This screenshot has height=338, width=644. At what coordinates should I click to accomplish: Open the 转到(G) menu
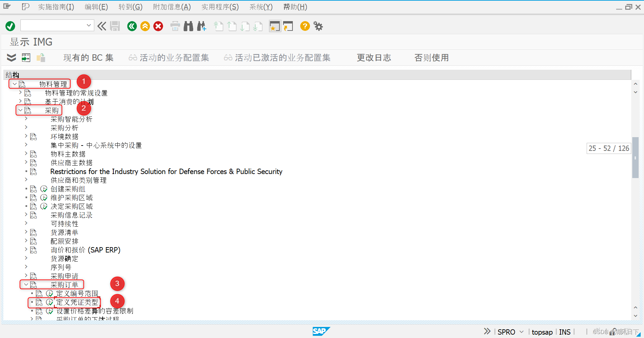click(130, 7)
